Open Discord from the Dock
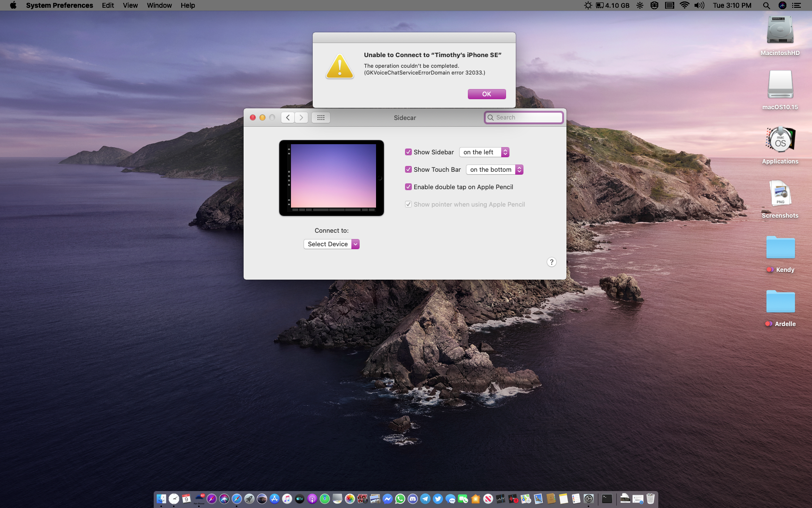Screen dimensions: 812x508 413,499
